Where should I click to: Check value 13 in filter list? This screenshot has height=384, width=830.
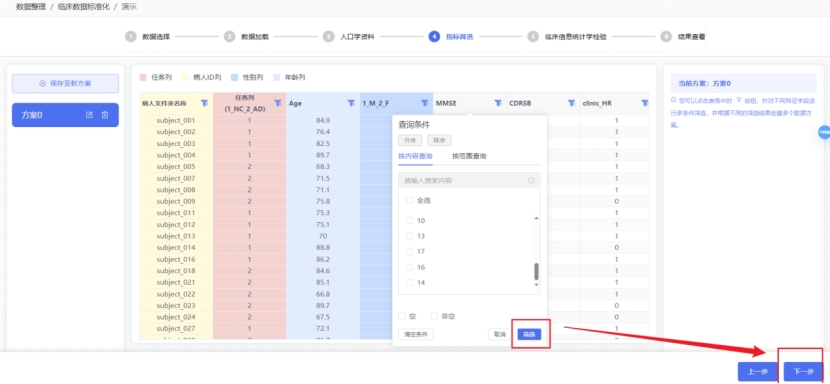[x=409, y=236]
